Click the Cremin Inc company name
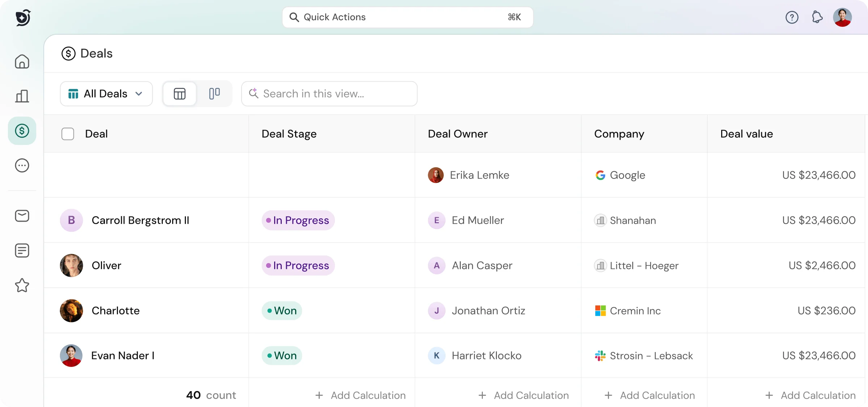This screenshot has width=868, height=407. pyautogui.click(x=635, y=311)
